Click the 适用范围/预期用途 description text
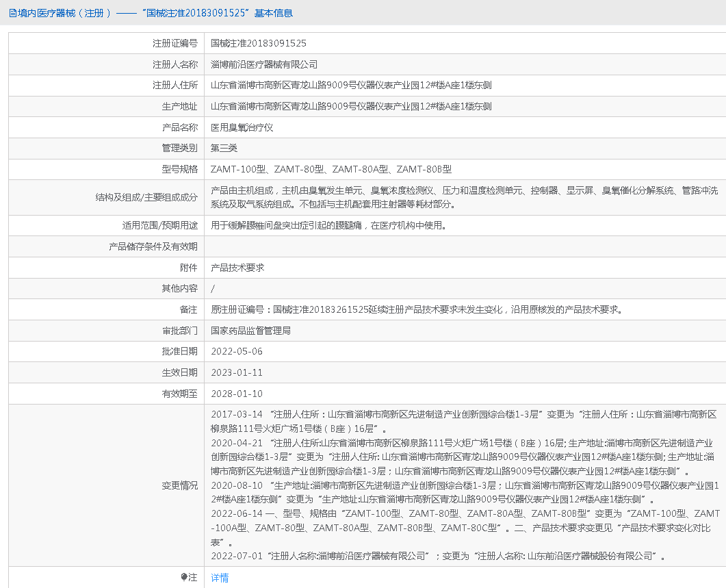Viewport: 726px width, 588px height. pos(328,225)
